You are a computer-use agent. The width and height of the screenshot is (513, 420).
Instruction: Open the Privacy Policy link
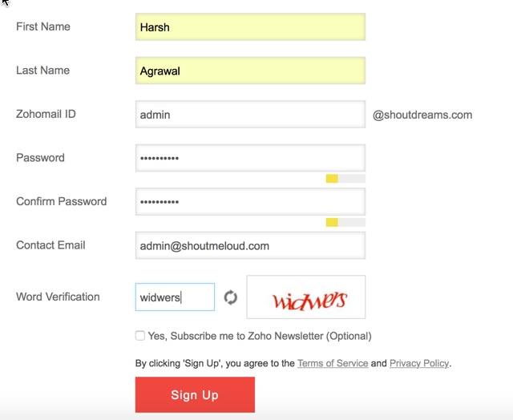pos(419,363)
